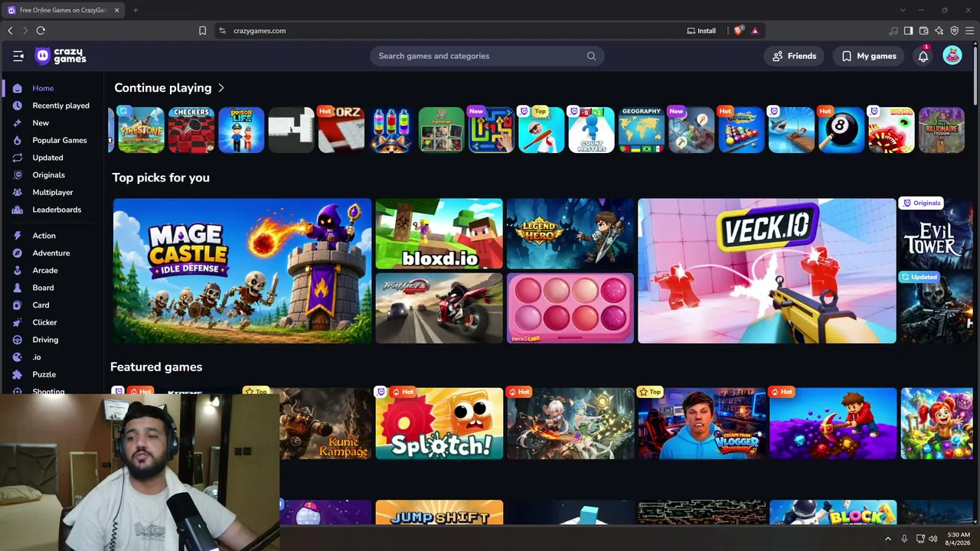
Task: Toggle the browser sidebar panel icon
Action: [x=908, y=31]
